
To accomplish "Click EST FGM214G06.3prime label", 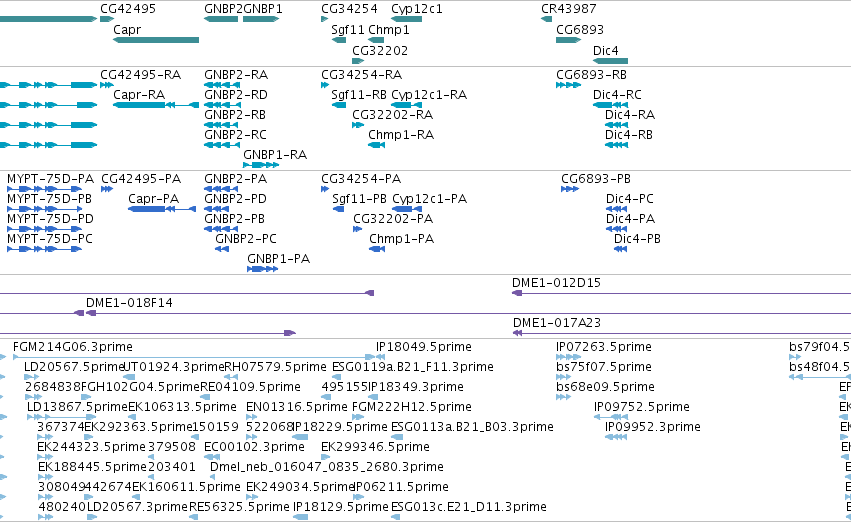I will point(73,347).
